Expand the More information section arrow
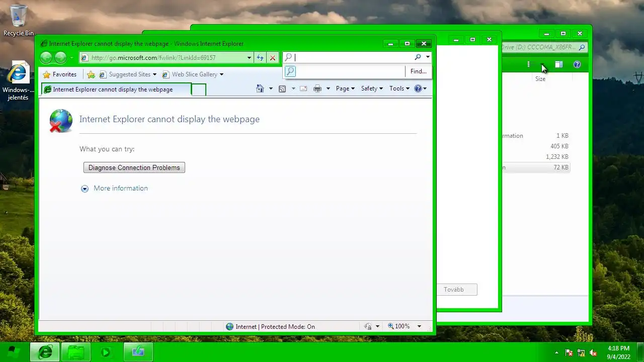This screenshot has width=644, height=362. pyautogui.click(x=85, y=189)
